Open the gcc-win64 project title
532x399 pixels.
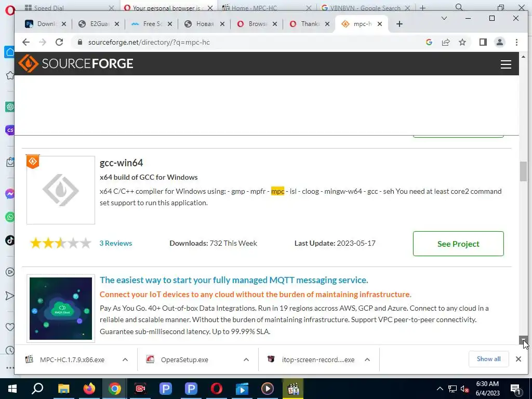[x=121, y=163]
